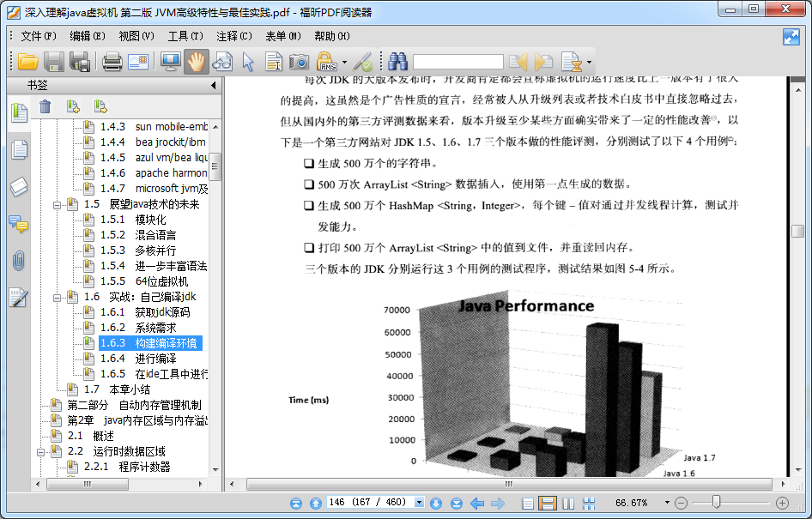This screenshot has width=812, height=519.
Task: Select the Hand tool in toolbar
Action: click(x=197, y=62)
